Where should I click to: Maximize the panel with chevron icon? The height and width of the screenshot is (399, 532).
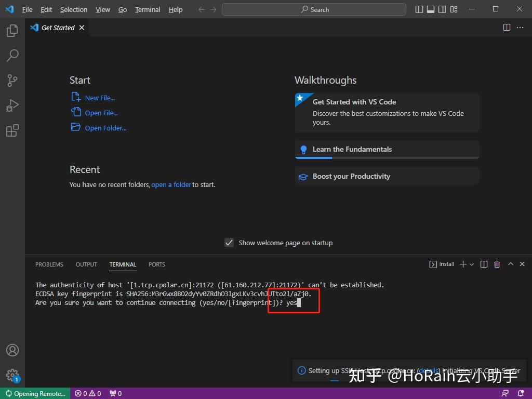pos(510,264)
